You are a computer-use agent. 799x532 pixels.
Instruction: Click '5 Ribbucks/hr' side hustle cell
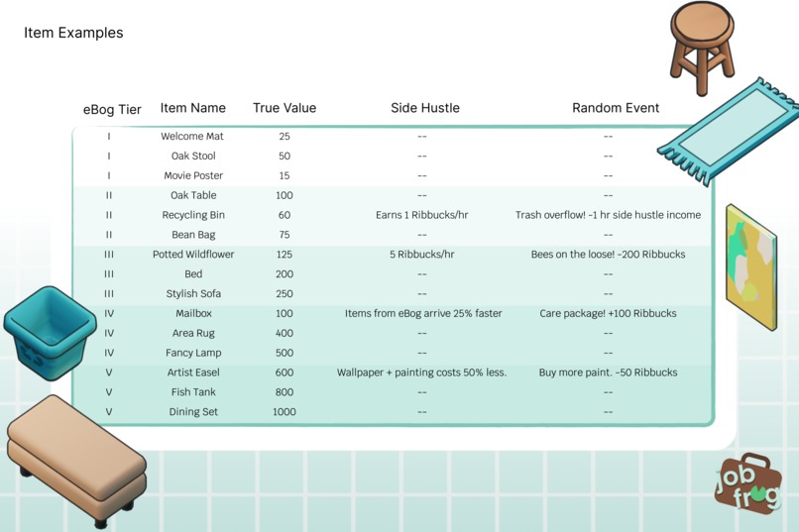pos(422,254)
